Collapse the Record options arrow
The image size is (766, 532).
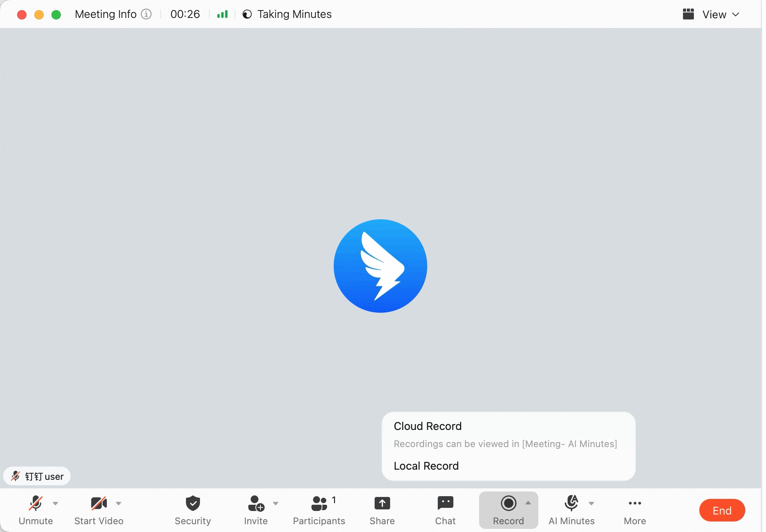click(528, 503)
